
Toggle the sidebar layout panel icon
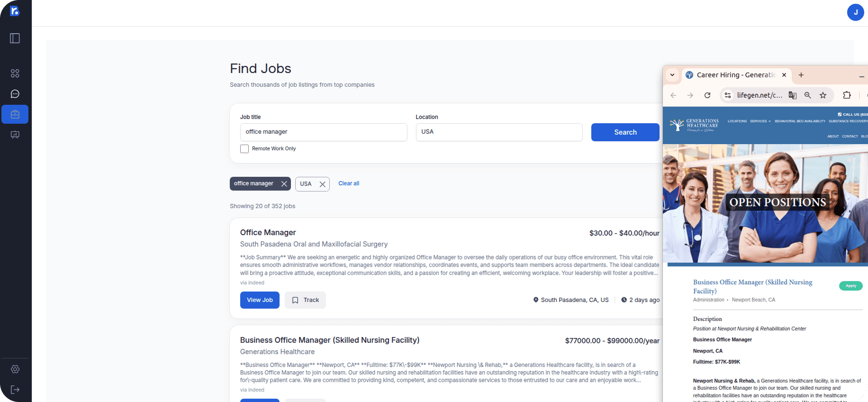[15, 38]
